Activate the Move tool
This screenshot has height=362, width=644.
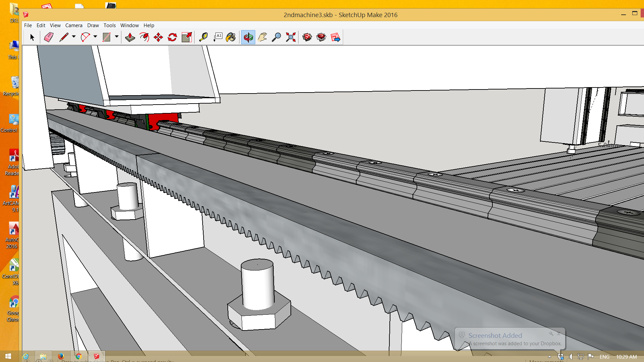click(x=158, y=37)
